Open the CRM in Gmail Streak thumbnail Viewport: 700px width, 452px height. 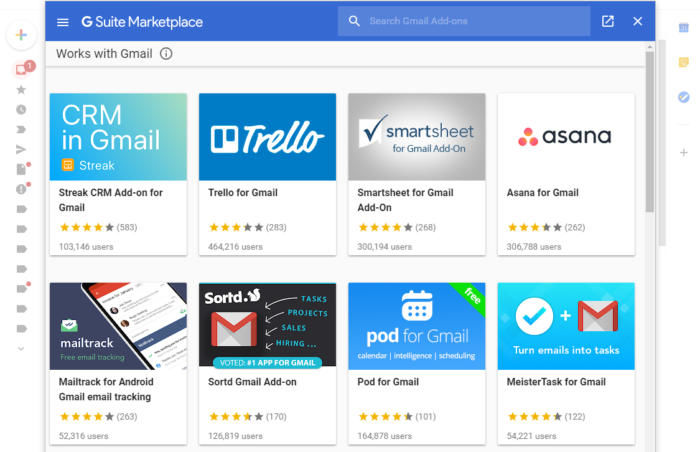118,137
